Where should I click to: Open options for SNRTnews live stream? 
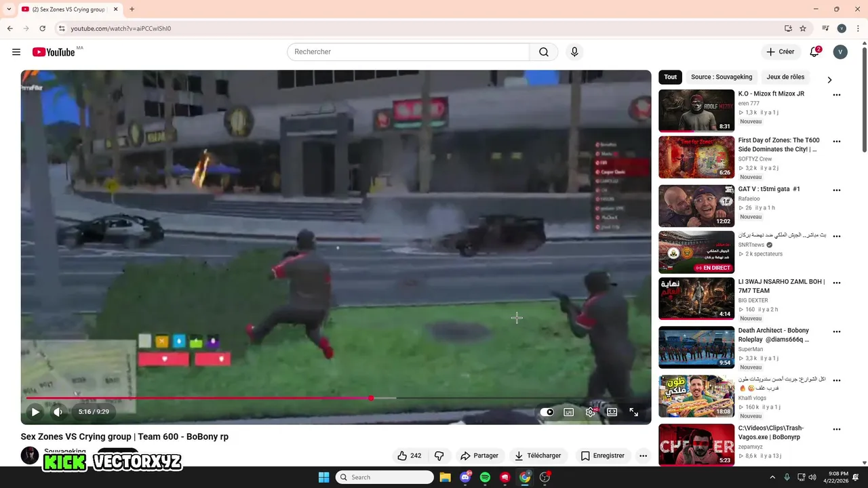pyautogui.click(x=836, y=237)
